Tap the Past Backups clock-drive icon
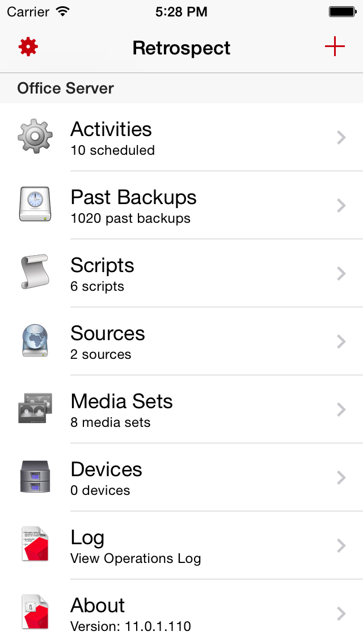 (35, 204)
